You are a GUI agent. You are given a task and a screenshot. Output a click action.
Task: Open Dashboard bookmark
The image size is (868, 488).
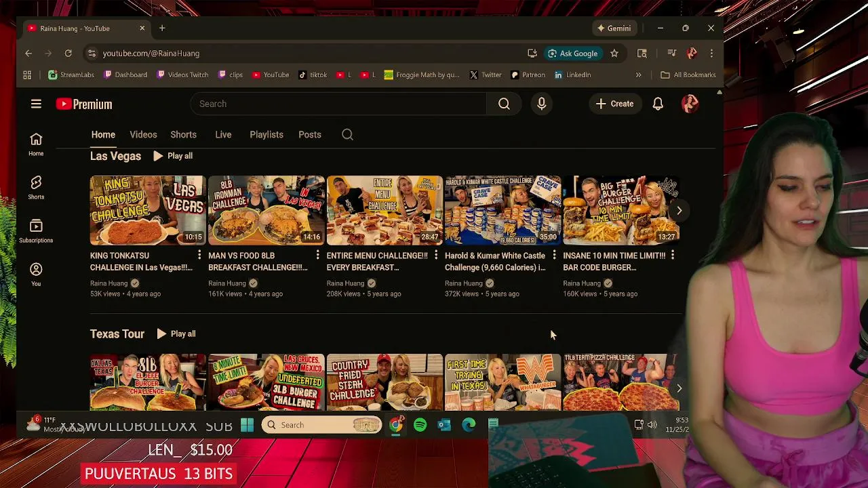click(x=125, y=75)
